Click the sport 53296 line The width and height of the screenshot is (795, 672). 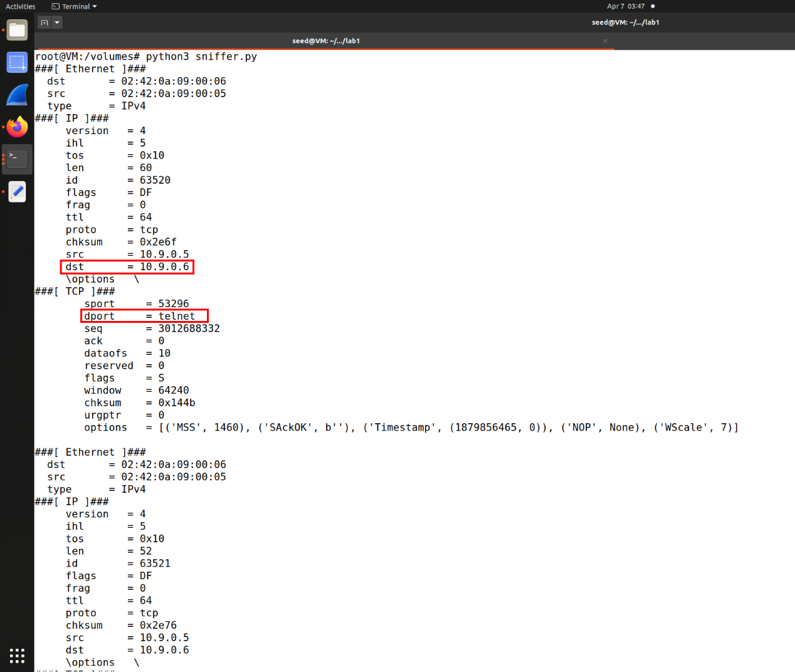point(136,304)
